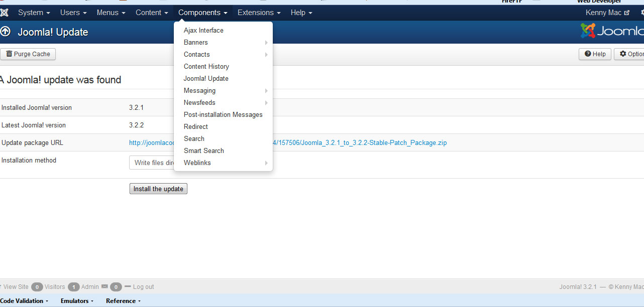Expand the Newsfeeds submenu

pos(223,102)
